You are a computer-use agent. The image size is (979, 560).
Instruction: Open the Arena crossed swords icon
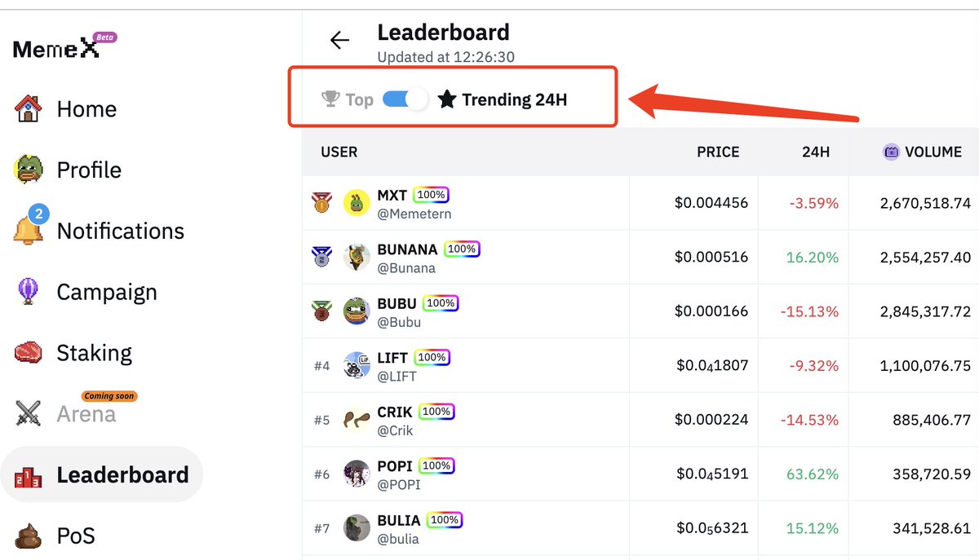pyautogui.click(x=29, y=413)
